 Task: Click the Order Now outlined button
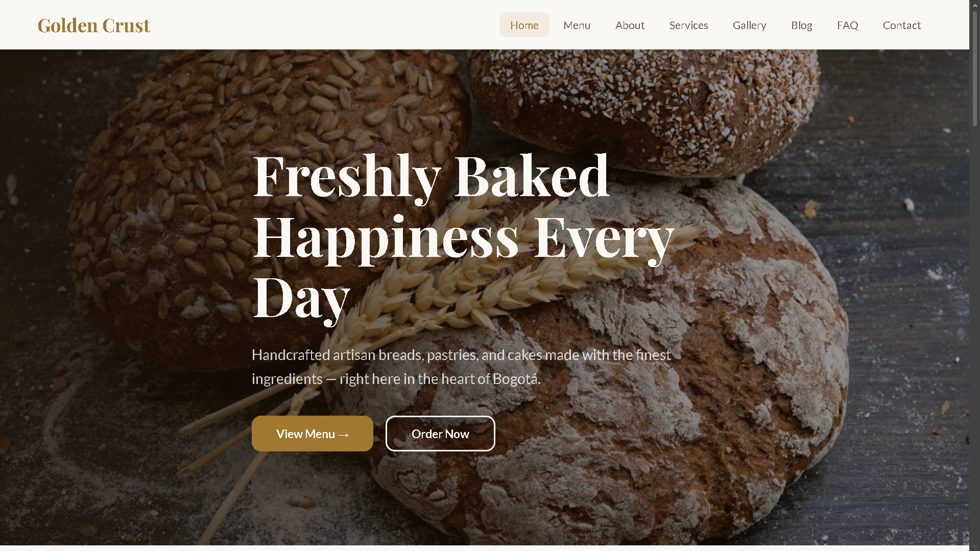(440, 434)
